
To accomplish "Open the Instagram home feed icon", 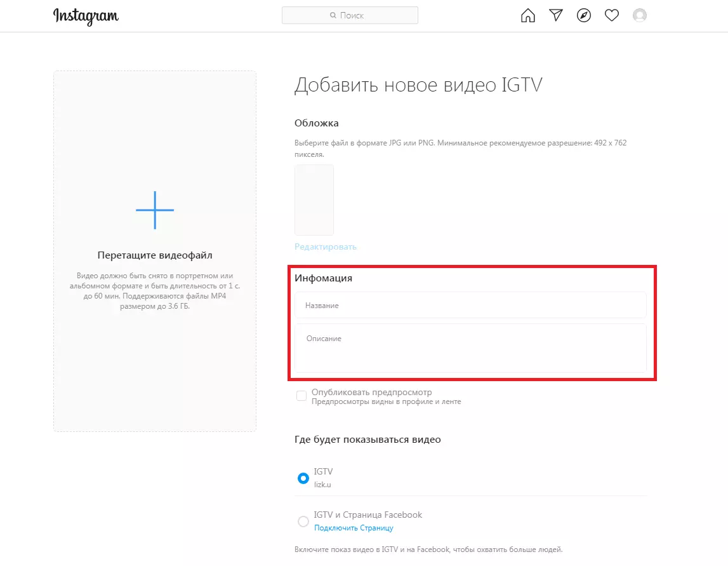I will coord(528,15).
